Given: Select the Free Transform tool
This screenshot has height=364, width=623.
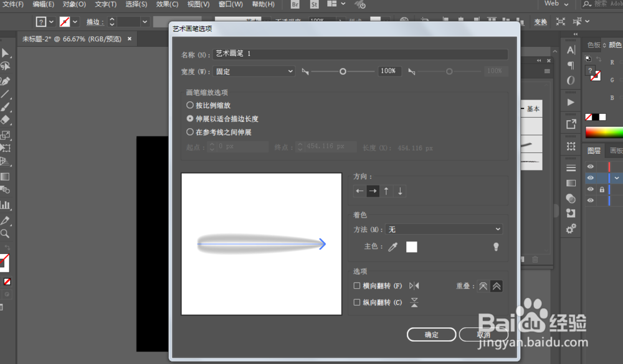Looking at the screenshot, I should tap(5, 148).
